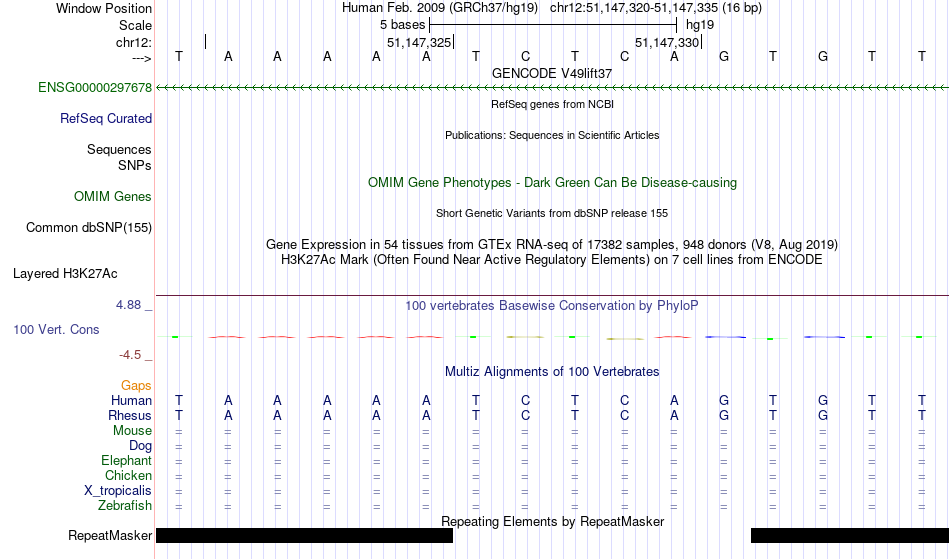
Task: Click the Mouse species label
Action: 132,431
